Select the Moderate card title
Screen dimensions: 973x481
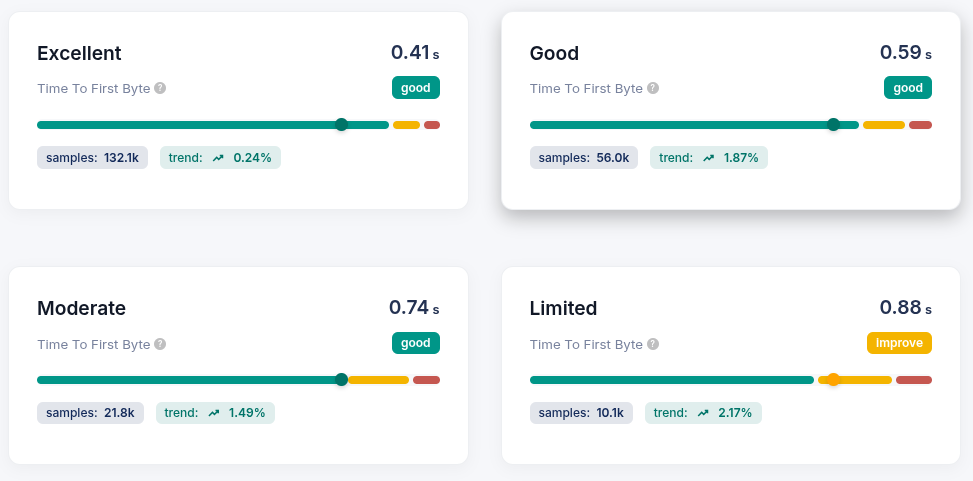pyautogui.click(x=81, y=308)
